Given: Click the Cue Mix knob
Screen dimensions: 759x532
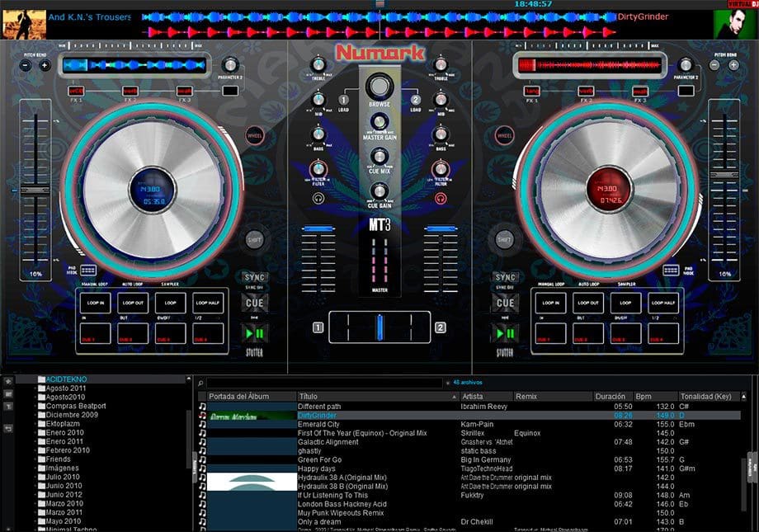Looking at the screenshot, I should point(379,157).
